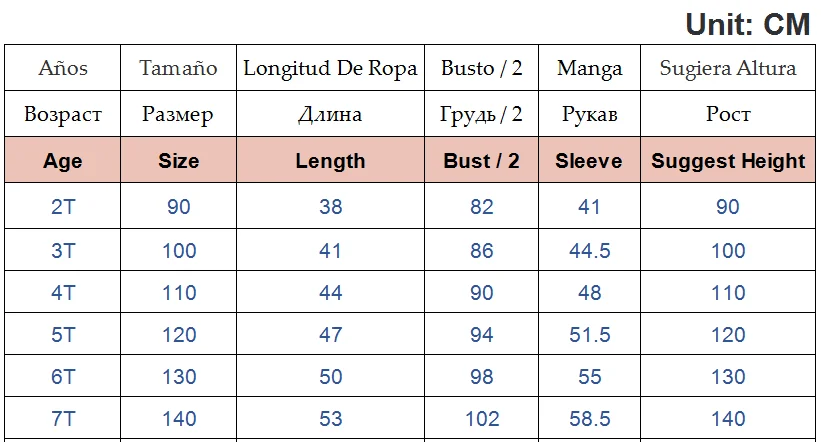The height and width of the screenshot is (442, 821).
Task: Click the Spanish 'Años' header cell
Action: pyautogui.click(x=63, y=69)
